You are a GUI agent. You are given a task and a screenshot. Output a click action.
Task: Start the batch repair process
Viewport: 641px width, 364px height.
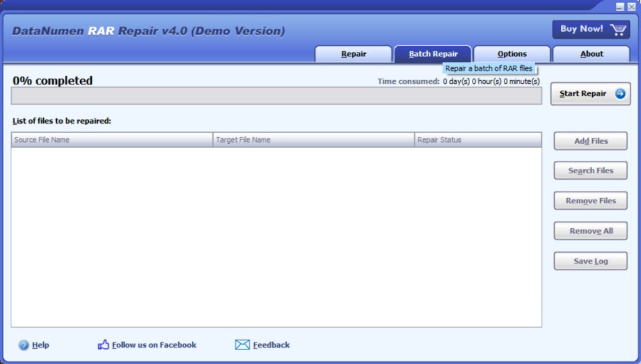tap(591, 94)
